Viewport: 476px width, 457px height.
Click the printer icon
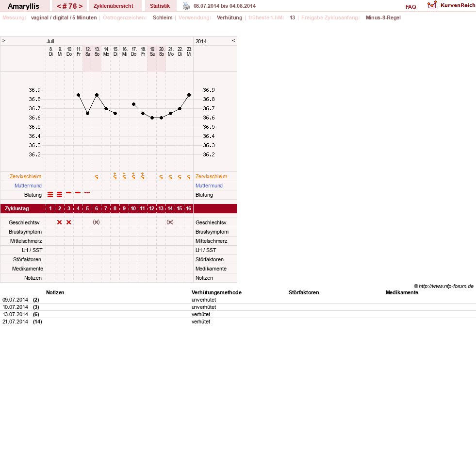[186, 6]
